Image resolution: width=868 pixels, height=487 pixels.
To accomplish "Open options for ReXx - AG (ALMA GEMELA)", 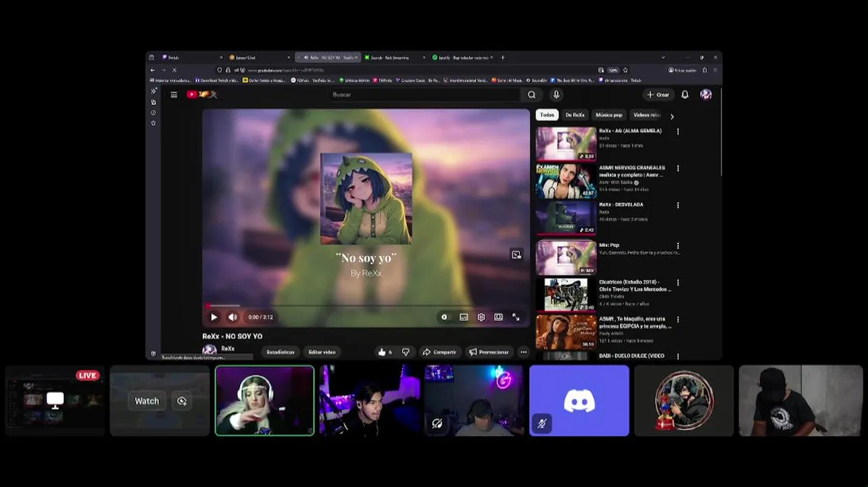I will (678, 131).
